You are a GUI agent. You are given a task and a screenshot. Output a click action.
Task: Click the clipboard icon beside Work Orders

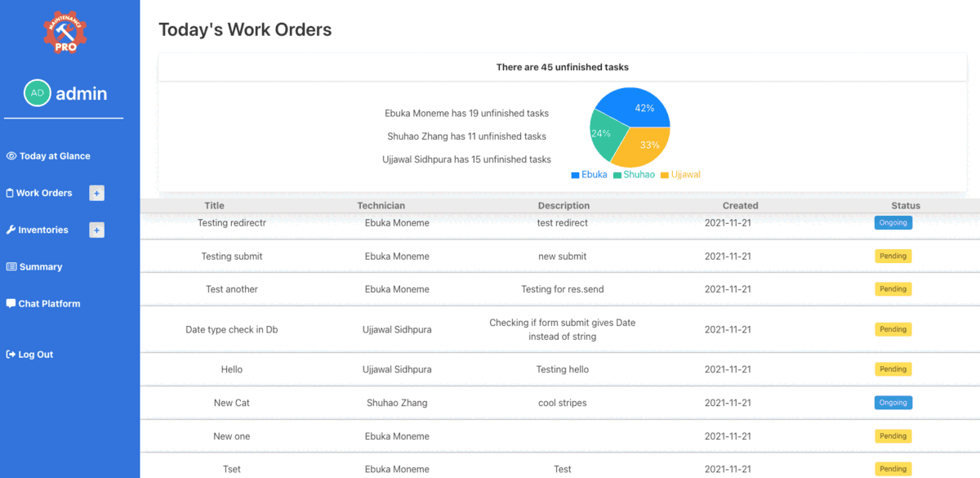coord(10,194)
